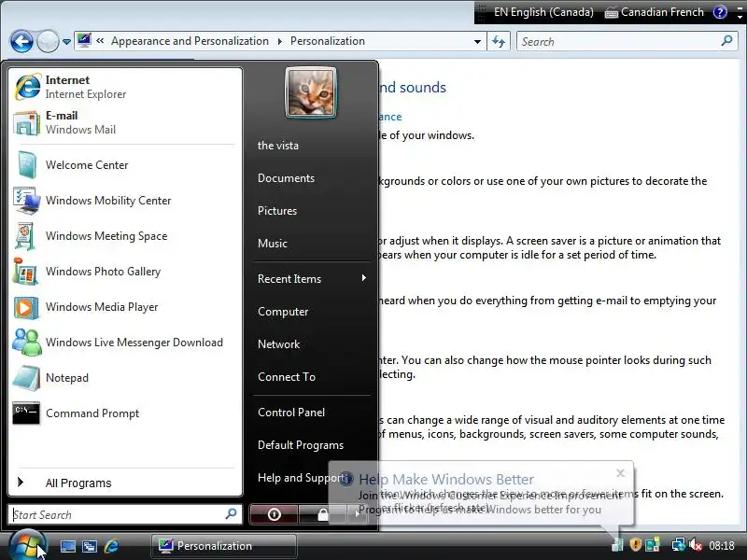Open Windows Photo Gallery icon
747x560 pixels.
(26, 272)
